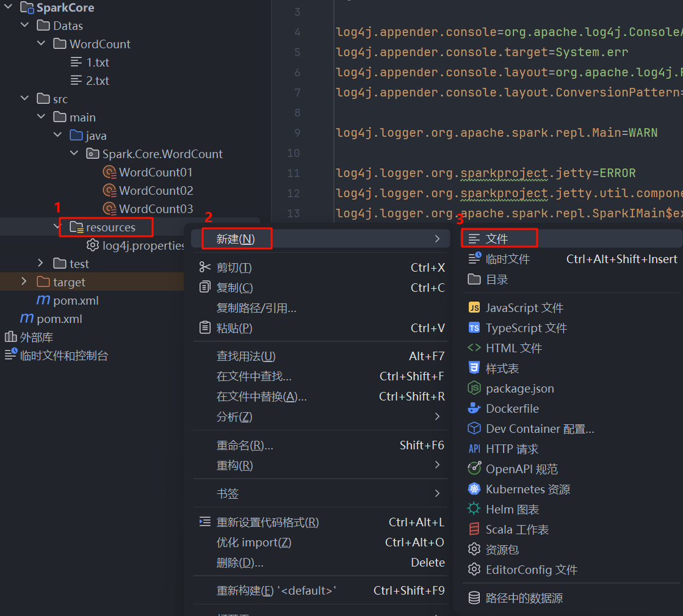The height and width of the screenshot is (616, 683).
Task: Click the OpenAPI specification icon
Action: point(474,469)
